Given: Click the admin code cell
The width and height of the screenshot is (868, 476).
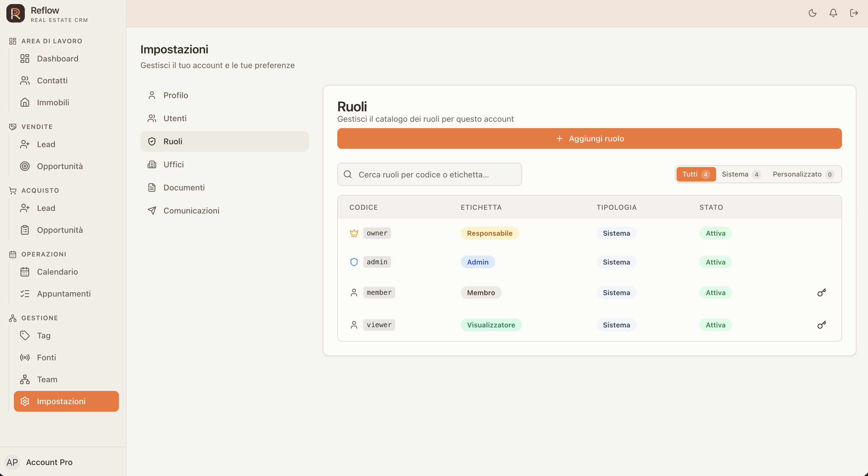Looking at the screenshot, I should (377, 262).
